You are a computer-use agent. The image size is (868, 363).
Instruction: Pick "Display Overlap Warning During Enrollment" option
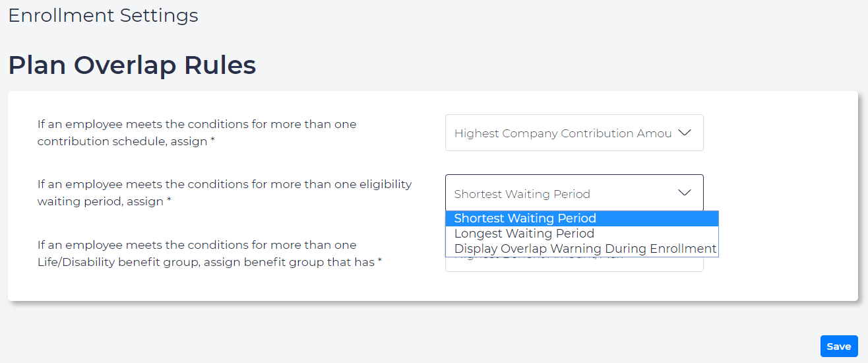(585, 249)
